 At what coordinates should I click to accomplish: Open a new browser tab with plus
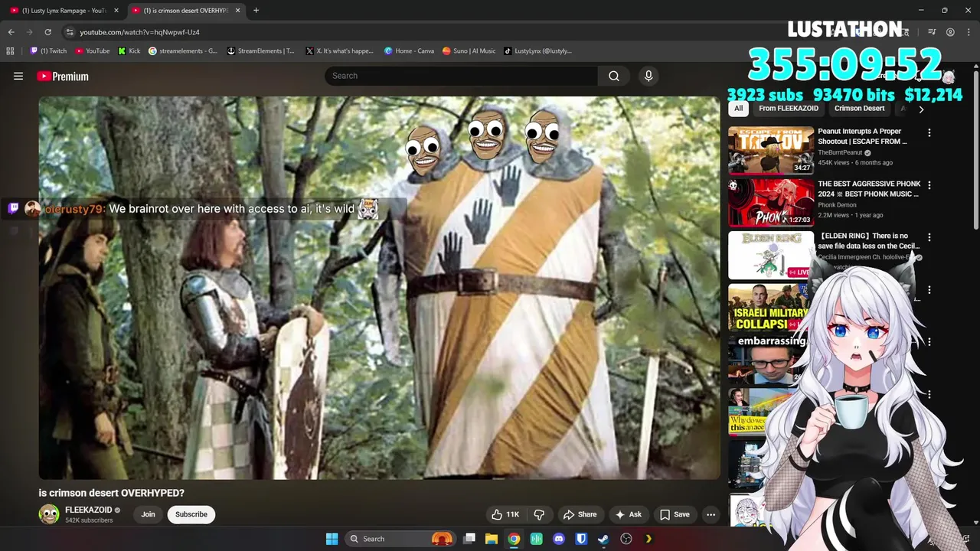click(256, 10)
